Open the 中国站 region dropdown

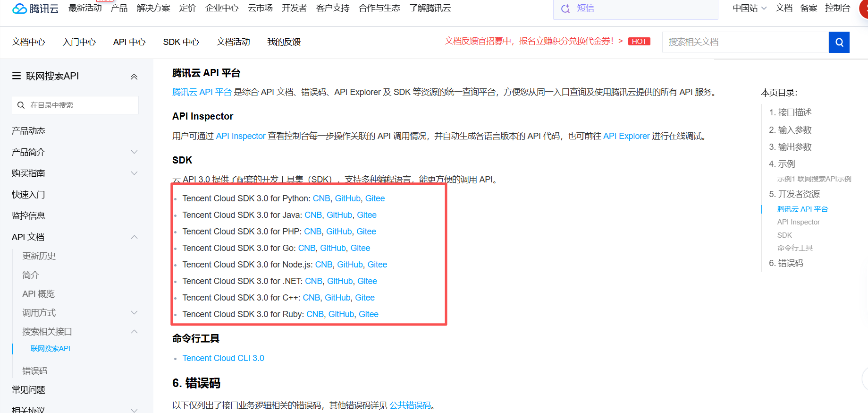click(750, 8)
